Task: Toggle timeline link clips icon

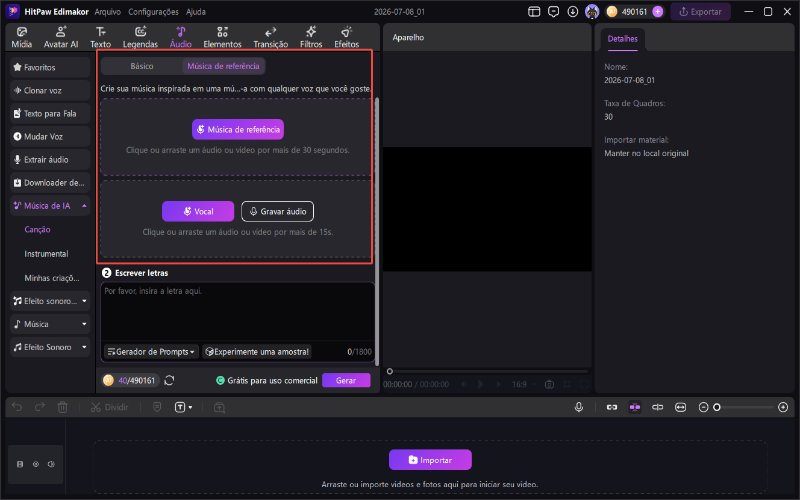Action: pos(612,407)
